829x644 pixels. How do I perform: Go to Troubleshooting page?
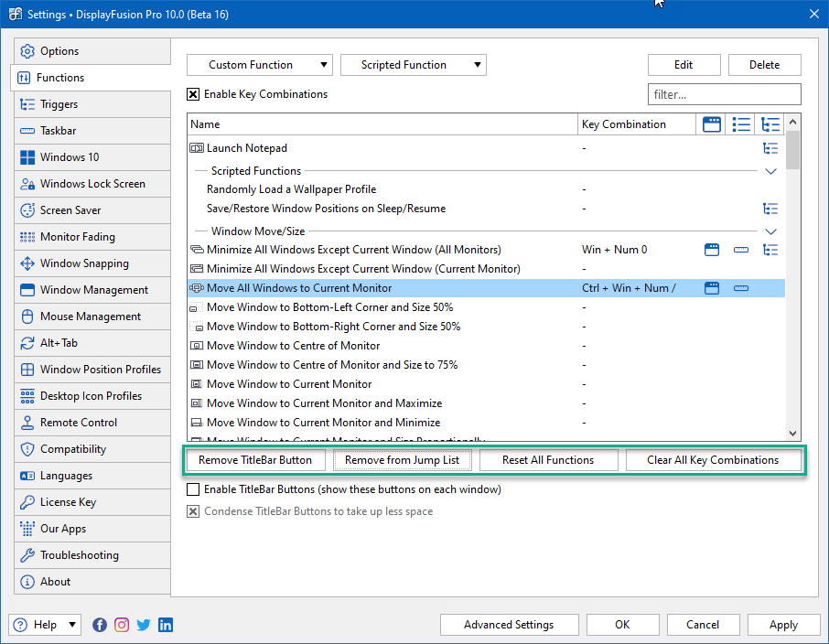92,555
